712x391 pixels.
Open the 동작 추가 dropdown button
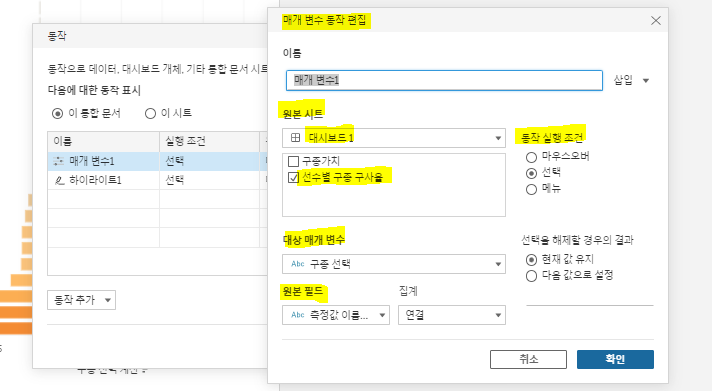coord(81,300)
